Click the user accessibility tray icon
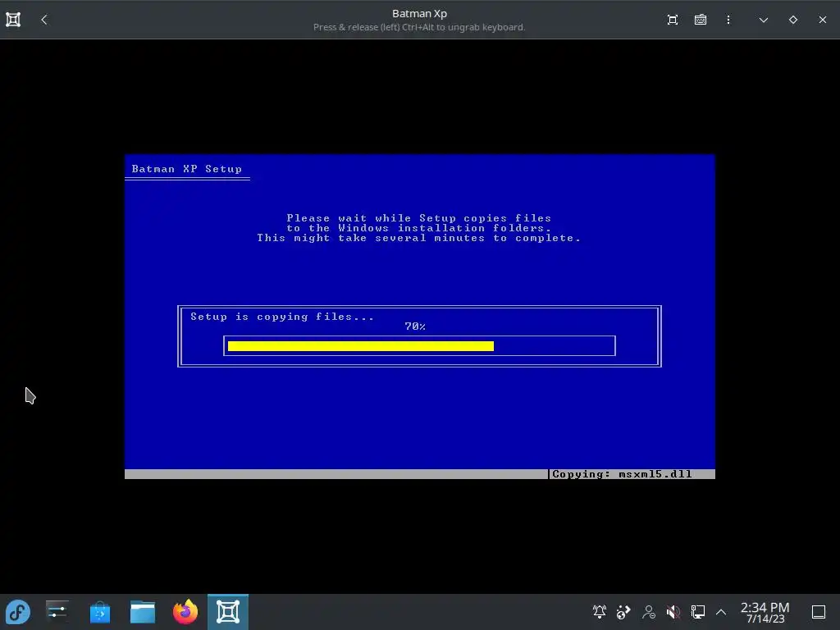 click(x=649, y=612)
